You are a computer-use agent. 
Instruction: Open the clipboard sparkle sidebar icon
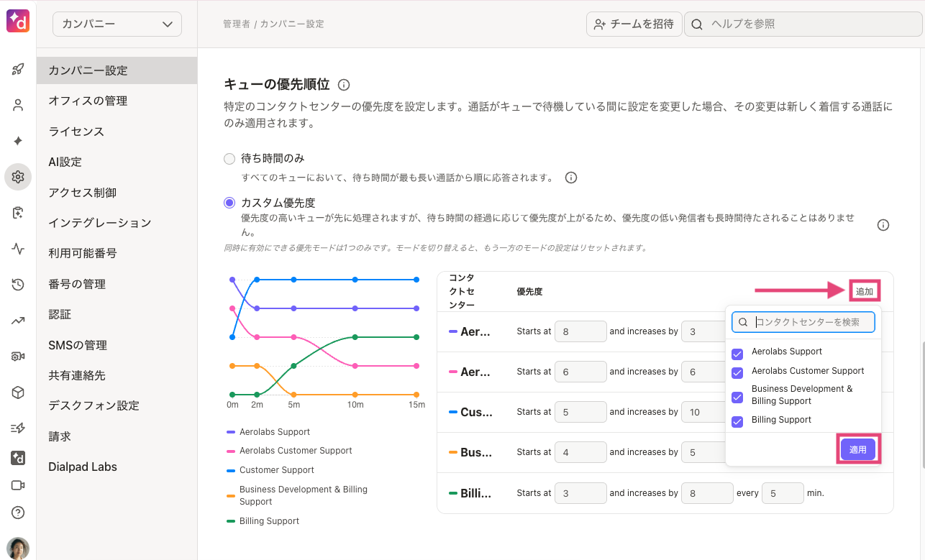coord(18,213)
